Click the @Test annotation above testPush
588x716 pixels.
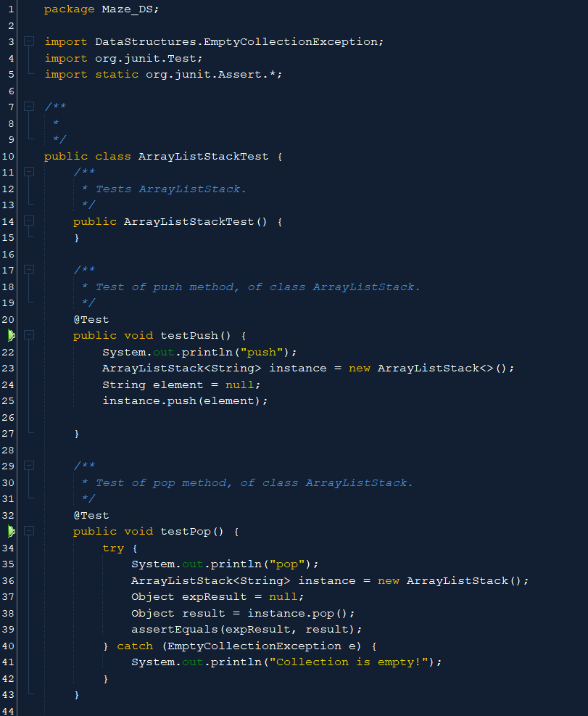pos(91,319)
